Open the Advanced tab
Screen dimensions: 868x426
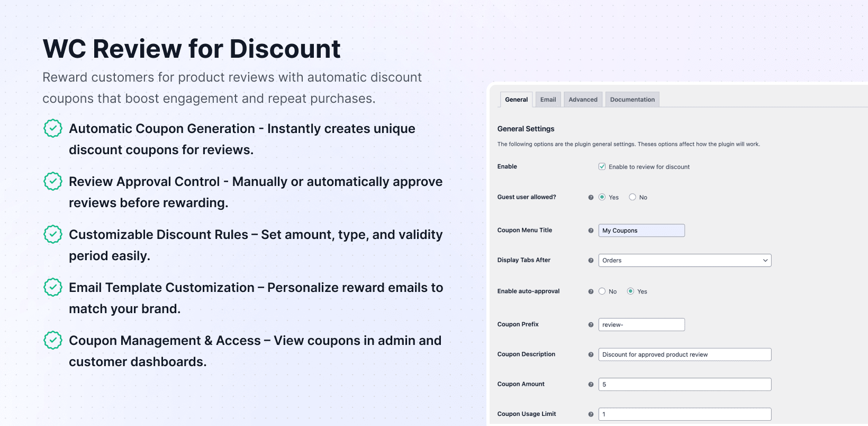point(583,100)
